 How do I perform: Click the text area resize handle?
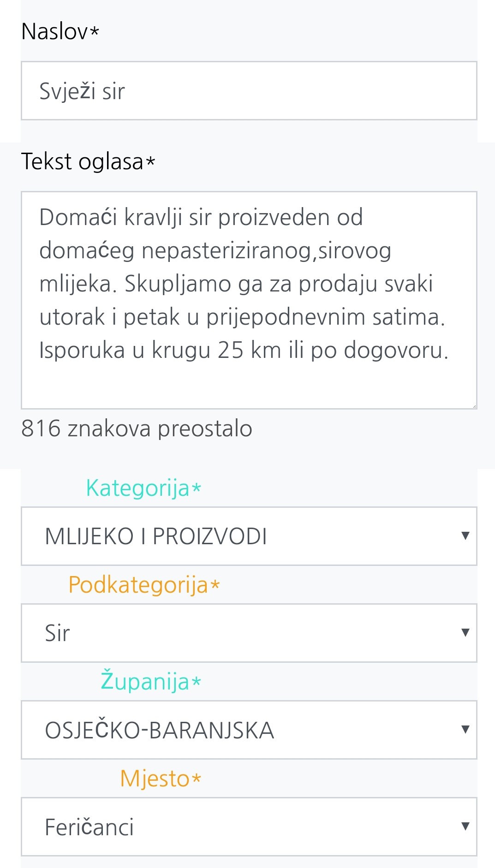pyautogui.click(x=474, y=406)
